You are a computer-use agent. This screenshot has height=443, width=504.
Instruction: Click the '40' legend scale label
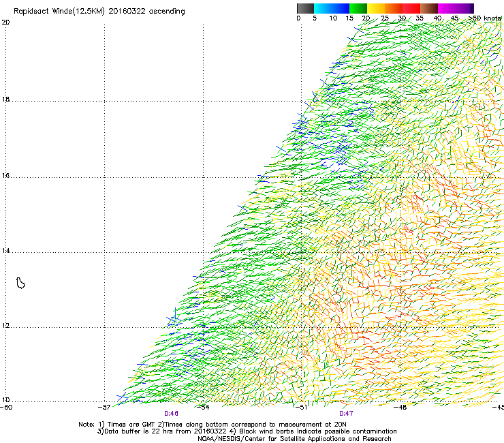click(437, 18)
